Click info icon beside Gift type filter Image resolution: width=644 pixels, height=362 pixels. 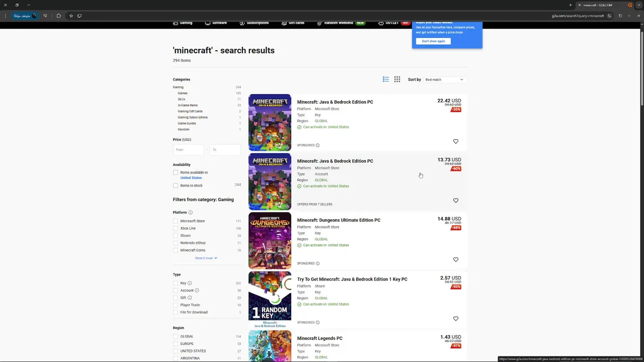[x=190, y=298]
